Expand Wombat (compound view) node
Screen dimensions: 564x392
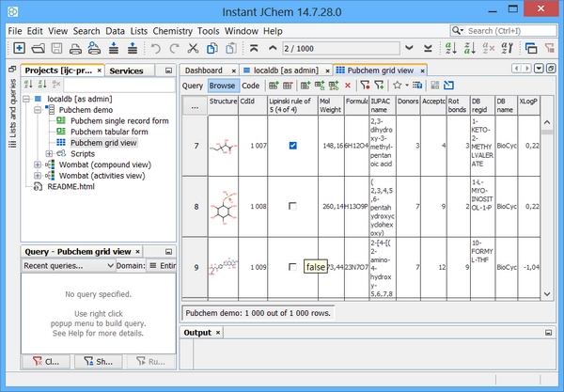(37, 165)
